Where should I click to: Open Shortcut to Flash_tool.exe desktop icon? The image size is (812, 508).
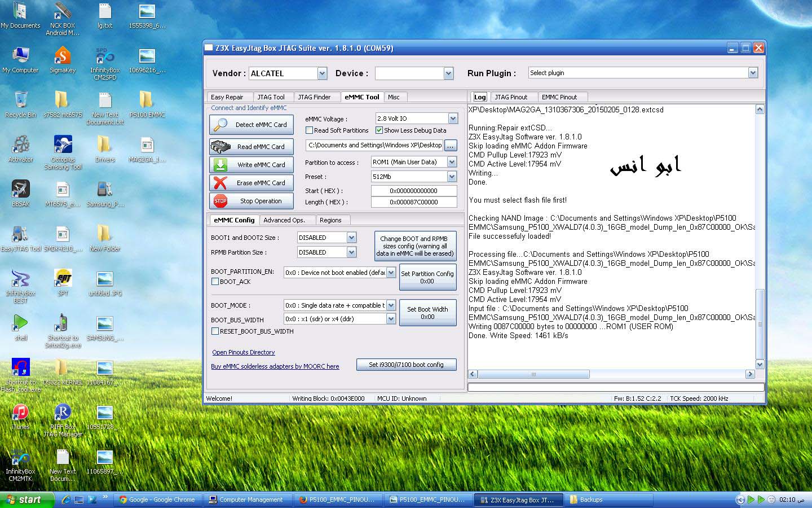[x=20, y=375]
